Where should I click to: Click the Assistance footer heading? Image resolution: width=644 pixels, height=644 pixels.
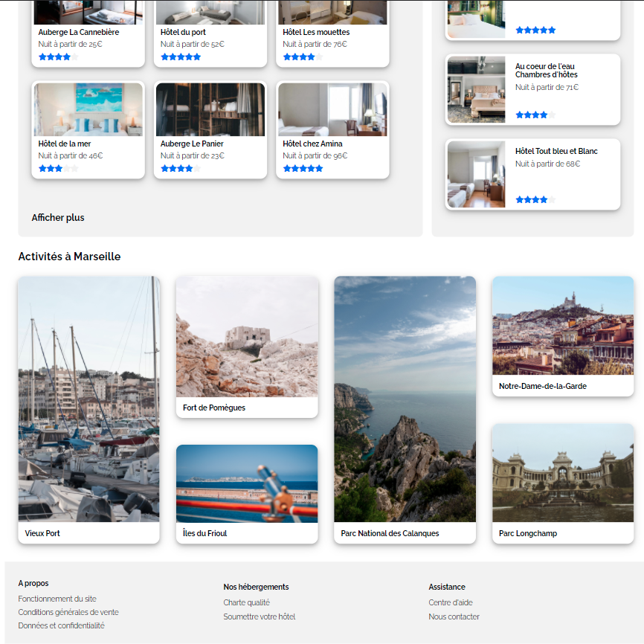[447, 587]
